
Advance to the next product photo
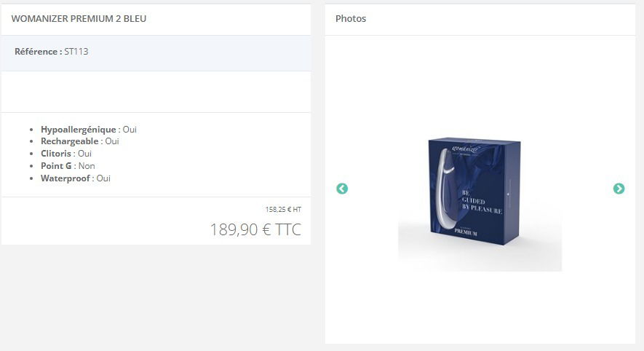(x=619, y=188)
